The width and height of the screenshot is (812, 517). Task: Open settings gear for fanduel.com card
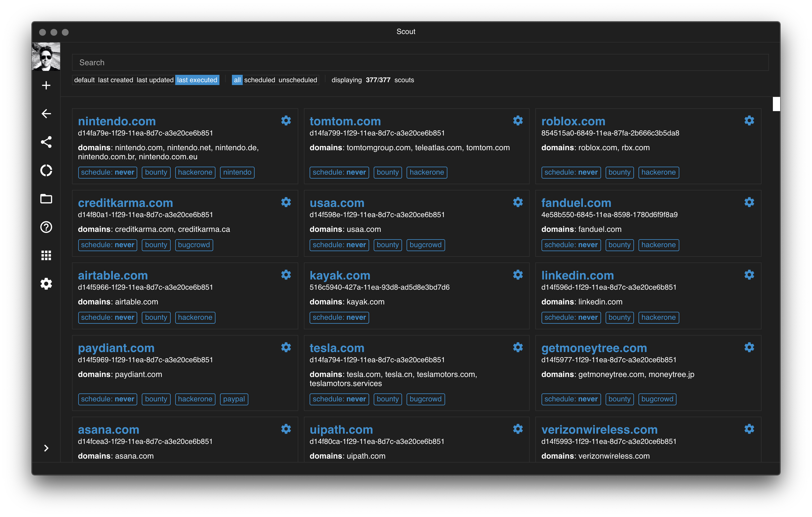click(749, 202)
